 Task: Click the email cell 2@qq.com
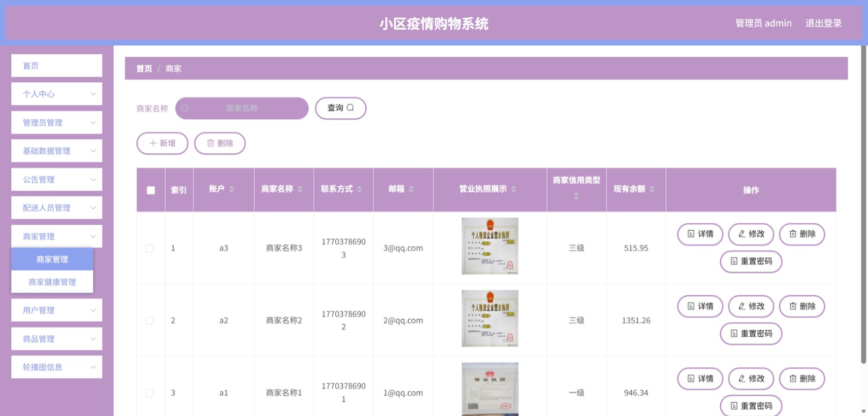point(403,321)
